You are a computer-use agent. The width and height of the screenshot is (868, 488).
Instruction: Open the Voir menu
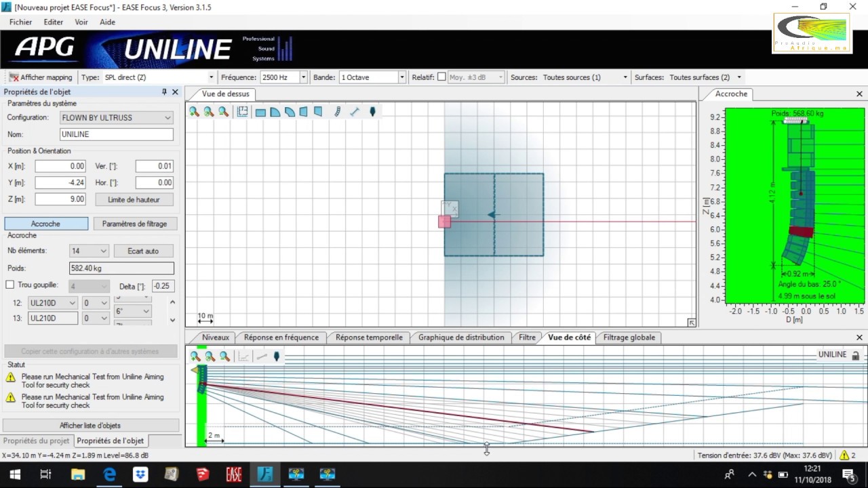(81, 22)
